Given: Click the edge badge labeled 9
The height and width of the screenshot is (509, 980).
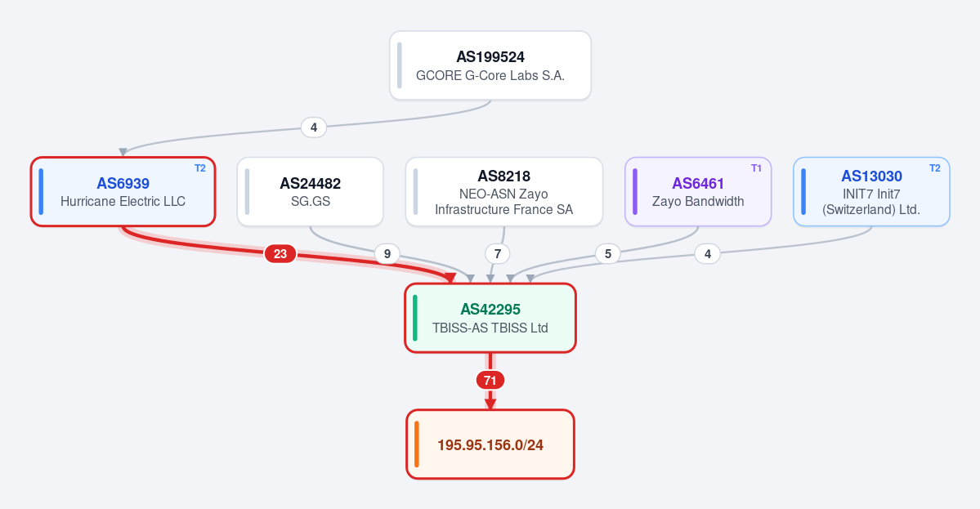Looking at the screenshot, I should pos(387,253).
